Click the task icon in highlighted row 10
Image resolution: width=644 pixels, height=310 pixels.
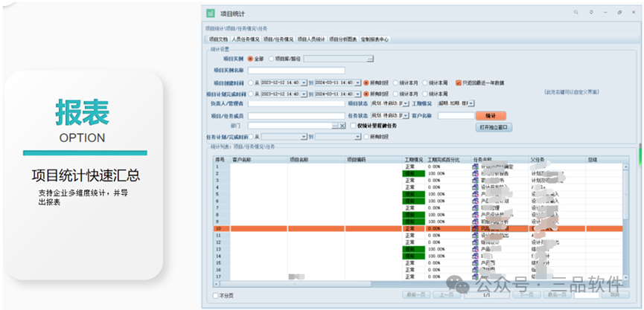point(474,229)
